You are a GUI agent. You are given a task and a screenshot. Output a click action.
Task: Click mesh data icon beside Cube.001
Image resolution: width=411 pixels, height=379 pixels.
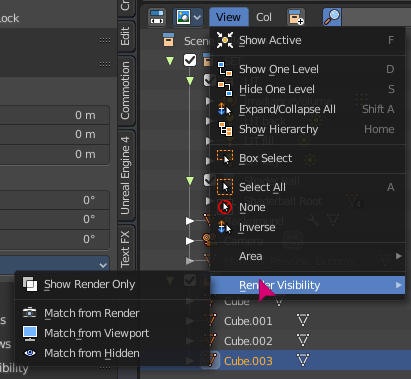click(303, 320)
